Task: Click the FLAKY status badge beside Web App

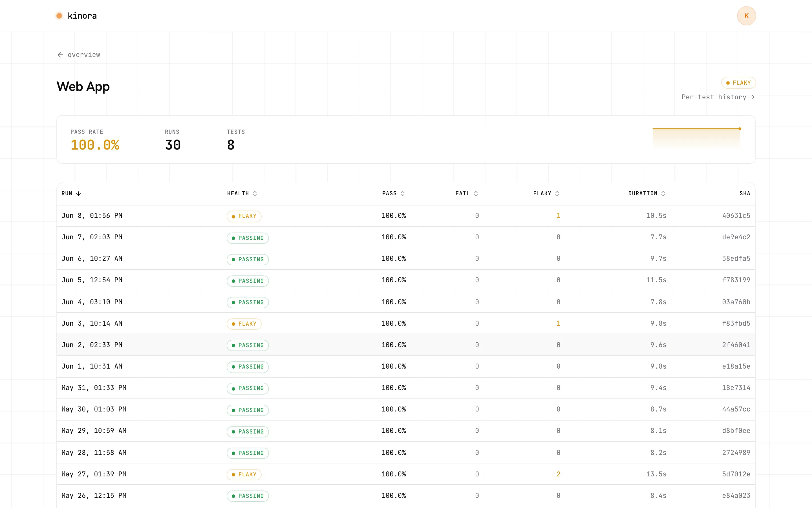Action: (738, 83)
